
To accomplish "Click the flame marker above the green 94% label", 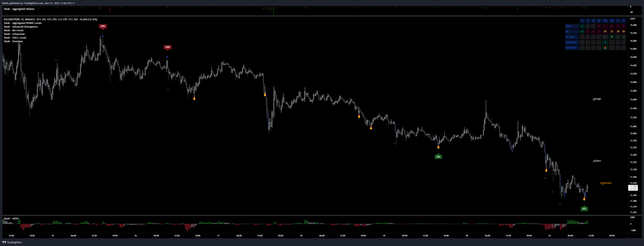I will (438, 146).
